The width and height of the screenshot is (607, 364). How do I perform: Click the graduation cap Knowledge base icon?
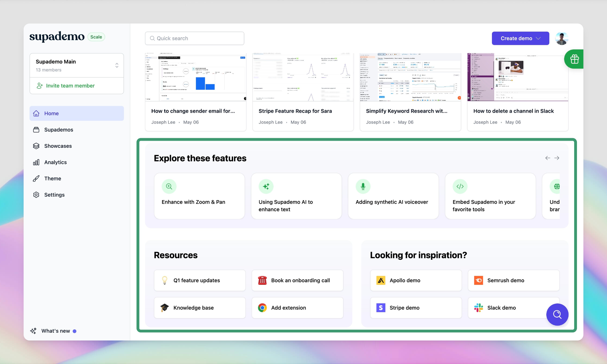click(164, 308)
